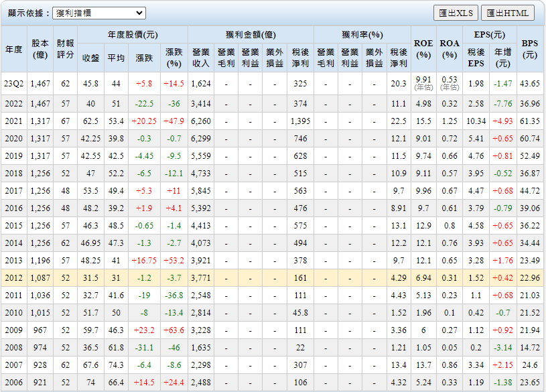Click the 營業收入 column header

tap(200, 58)
